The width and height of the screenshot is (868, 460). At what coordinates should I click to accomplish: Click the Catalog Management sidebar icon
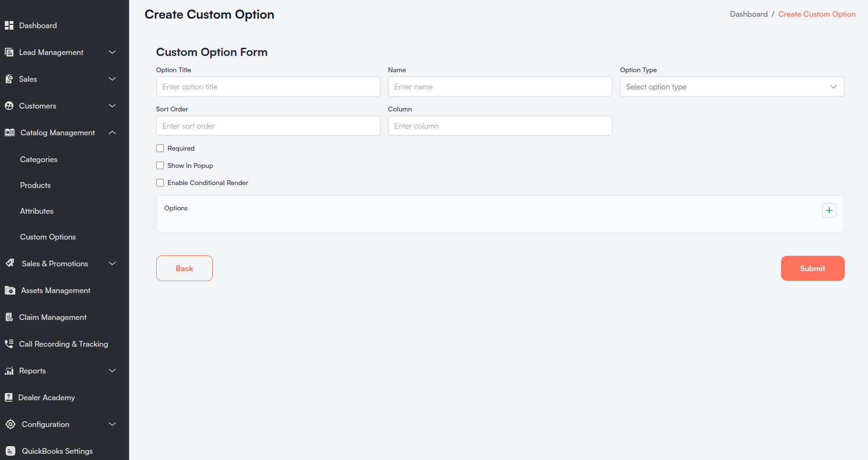(x=10, y=132)
